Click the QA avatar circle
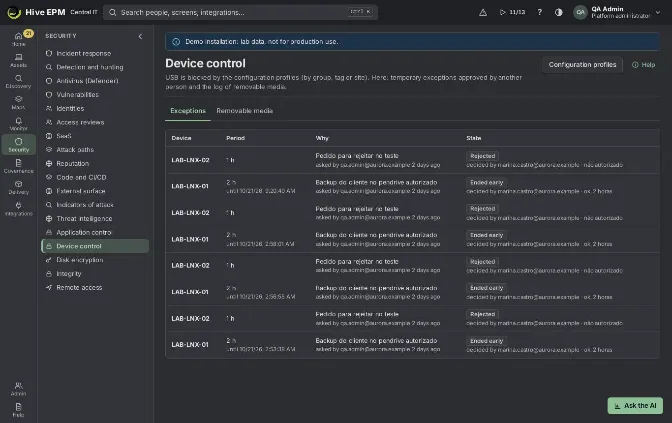 click(x=580, y=12)
